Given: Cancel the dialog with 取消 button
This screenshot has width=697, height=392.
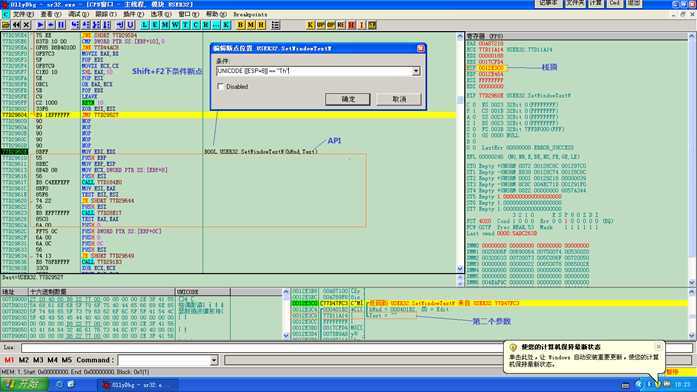Looking at the screenshot, I should pyautogui.click(x=399, y=99).
